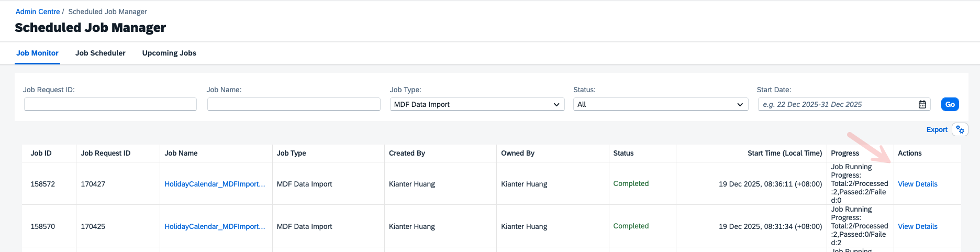This screenshot has width=980, height=252.
Task: Click the Start Date range input
Action: tap(837, 104)
